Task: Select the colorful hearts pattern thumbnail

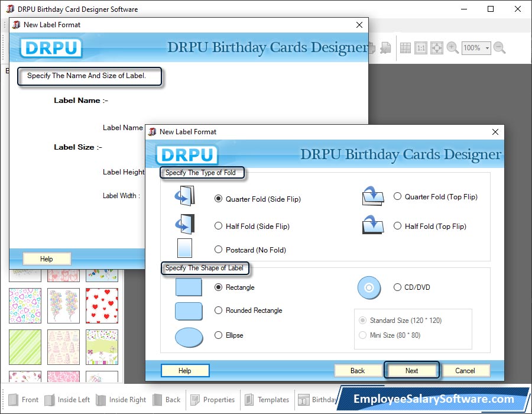Action: click(x=25, y=305)
